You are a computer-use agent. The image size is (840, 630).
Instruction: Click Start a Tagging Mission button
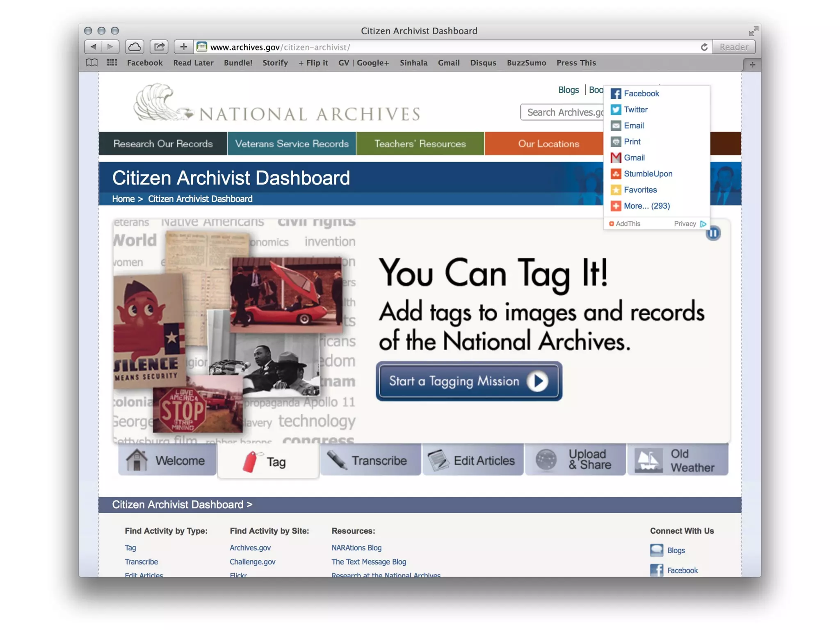(468, 381)
